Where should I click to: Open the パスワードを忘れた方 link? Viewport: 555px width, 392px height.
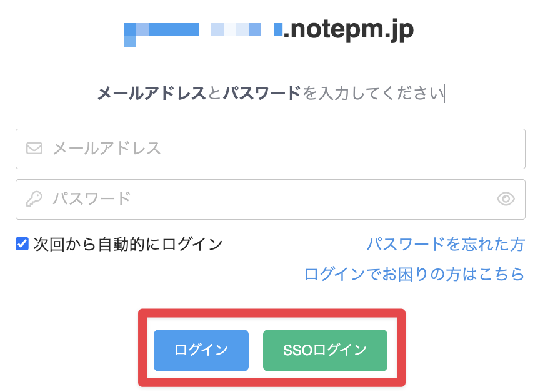click(445, 244)
